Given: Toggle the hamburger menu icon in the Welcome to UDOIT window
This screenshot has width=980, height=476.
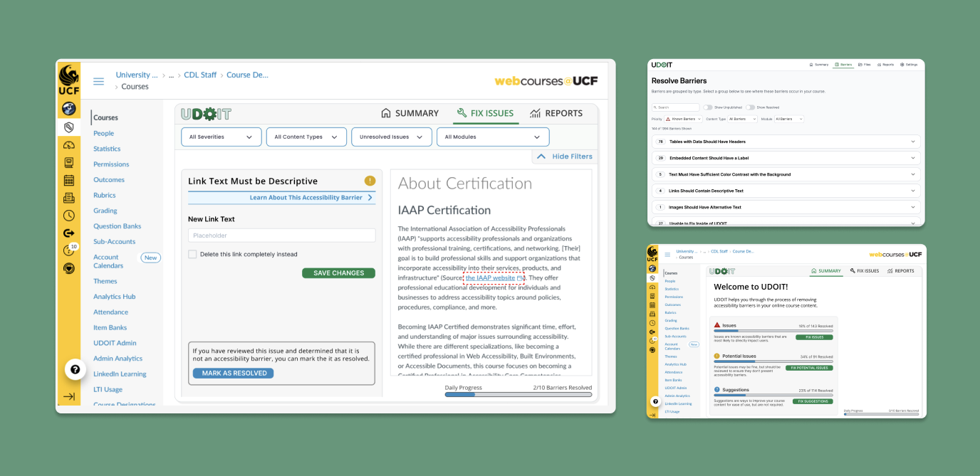Looking at the screenshot, I should (667, 255).
